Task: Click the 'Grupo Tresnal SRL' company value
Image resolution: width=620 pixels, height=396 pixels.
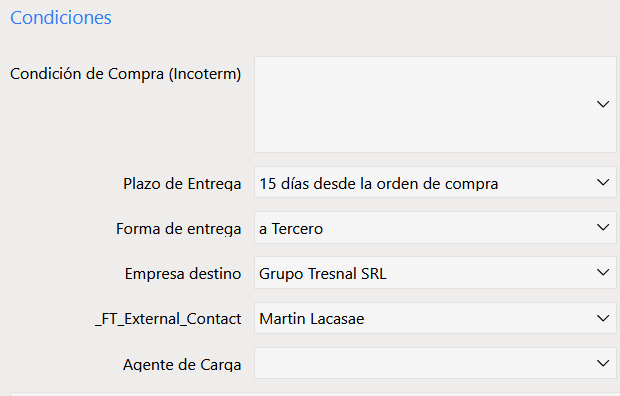Action: [323, 274]
